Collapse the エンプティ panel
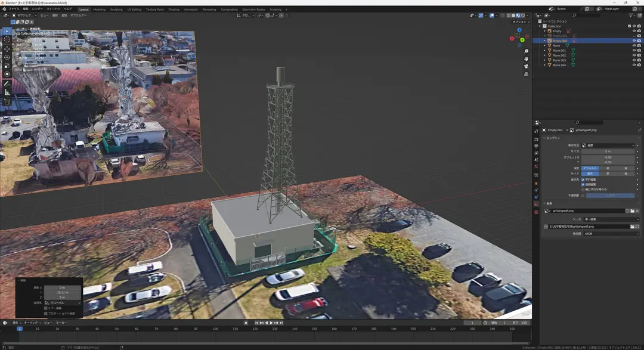644x350 pixels. [x=544, y=138]
